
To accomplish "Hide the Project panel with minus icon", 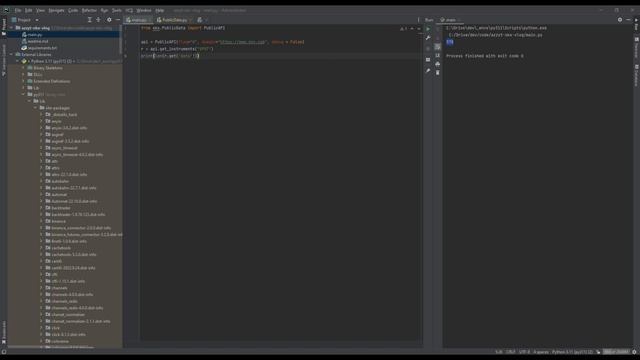I will (x=118, y=20).
